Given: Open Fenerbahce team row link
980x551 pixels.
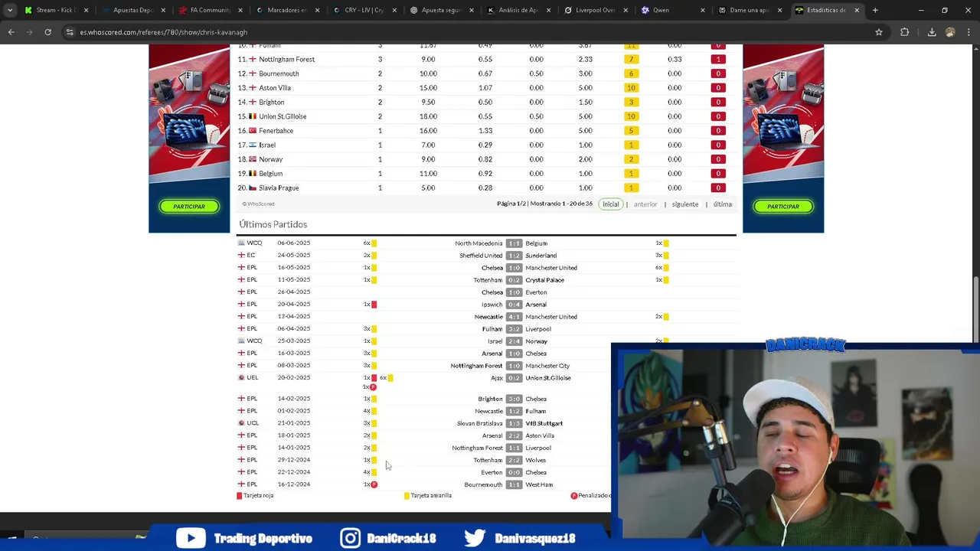Looking at the screenshot, I should click(276, 131).
